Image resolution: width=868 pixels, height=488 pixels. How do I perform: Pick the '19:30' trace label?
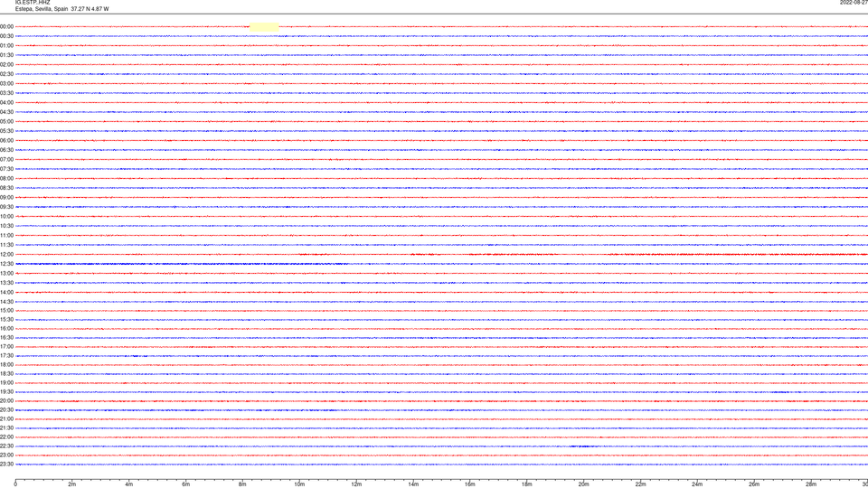tap(6, 392)
